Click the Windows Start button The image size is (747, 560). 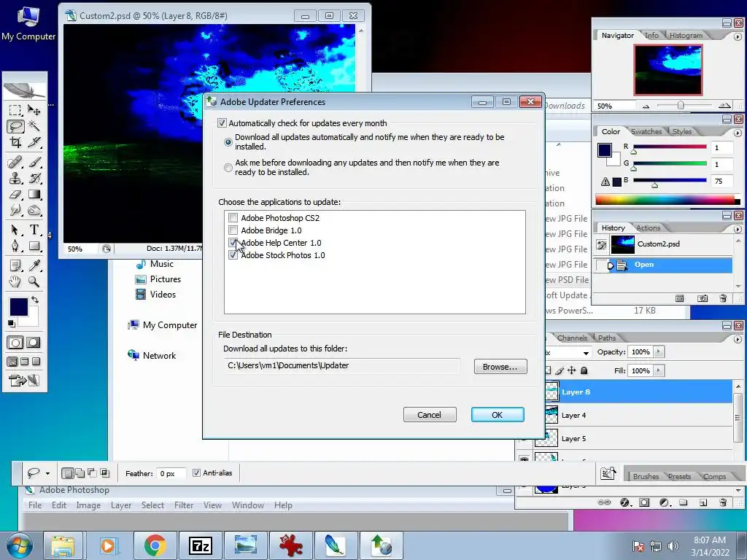coord(19,545)
